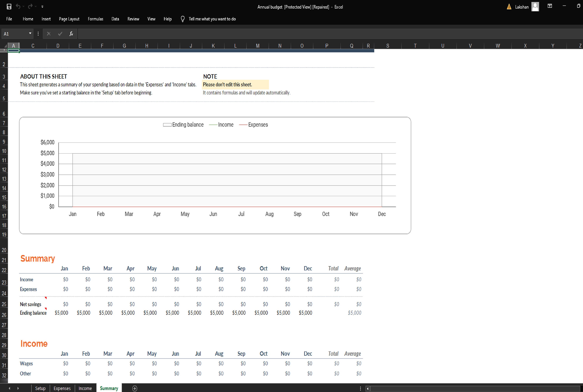Click the Ending balance legend entry in chart
This screenshot has width=583, height=392.
pyautogui.click(x=183, y=125)
